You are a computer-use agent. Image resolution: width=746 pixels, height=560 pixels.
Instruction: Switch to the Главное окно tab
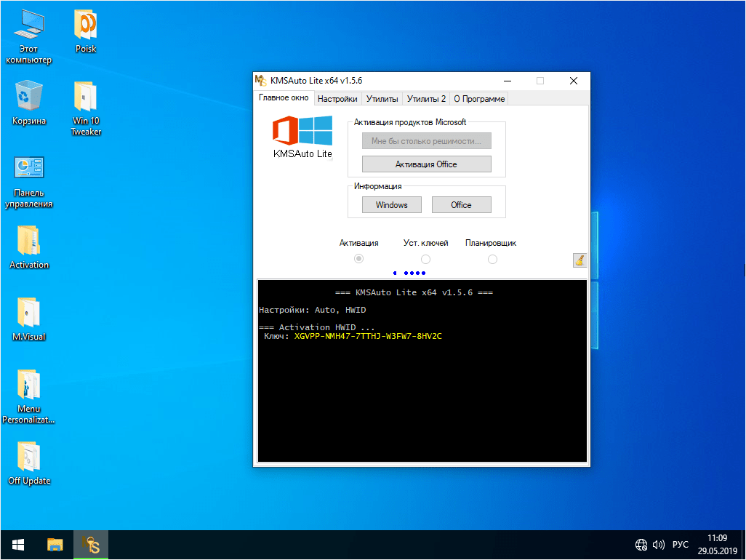tap(284, 97)
